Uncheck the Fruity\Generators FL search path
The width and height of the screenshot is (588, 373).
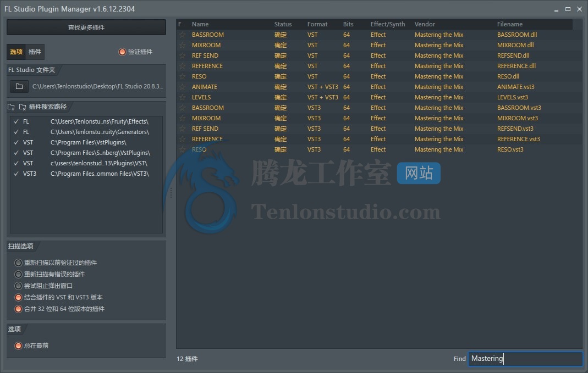pos(16,132)
